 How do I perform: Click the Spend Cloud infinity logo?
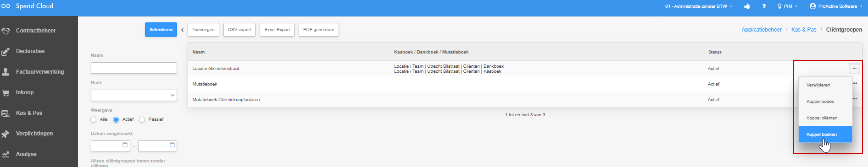6,6
